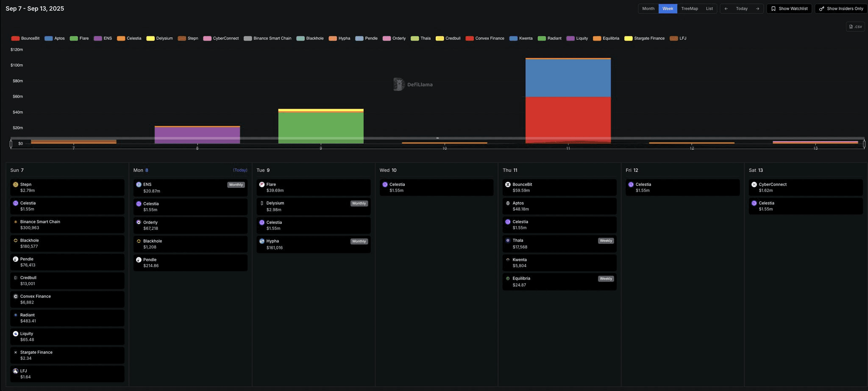Click the bookmark icon in Show Watchlist
Screen dimensions: 868x391
[x=773, y=8]
